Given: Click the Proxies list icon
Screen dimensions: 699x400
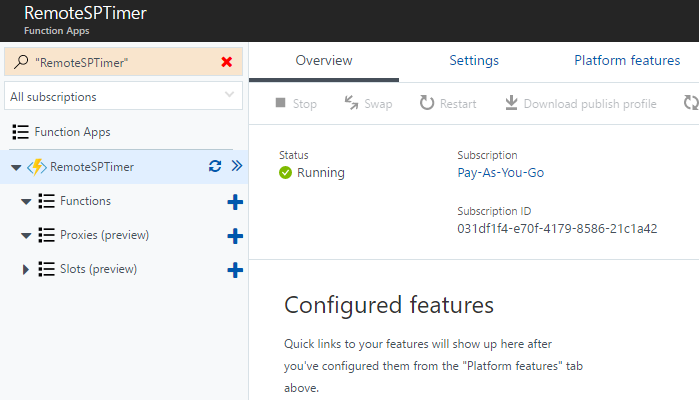Looking at the screenshot, I should 46,235.
